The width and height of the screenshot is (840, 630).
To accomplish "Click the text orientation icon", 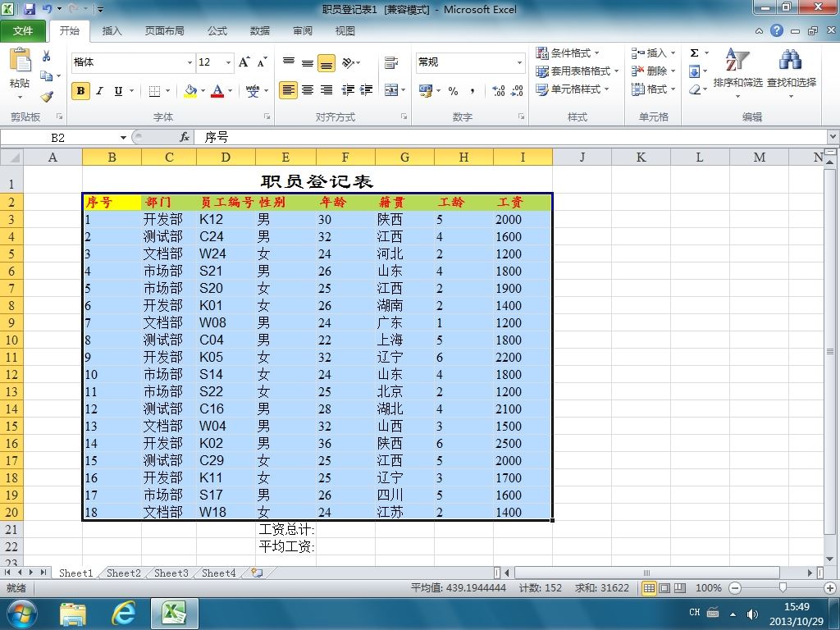I will pos(349,62).
